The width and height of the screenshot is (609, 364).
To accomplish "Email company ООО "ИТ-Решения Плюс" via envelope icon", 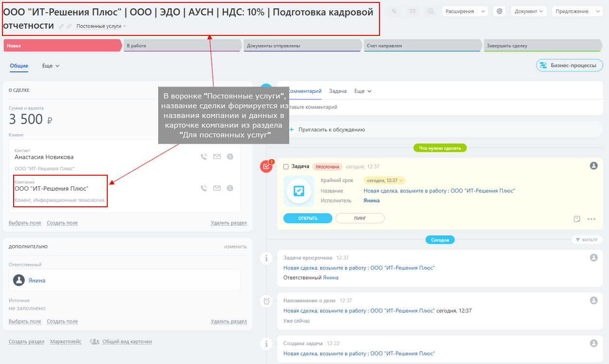I will tap(217, 188).
